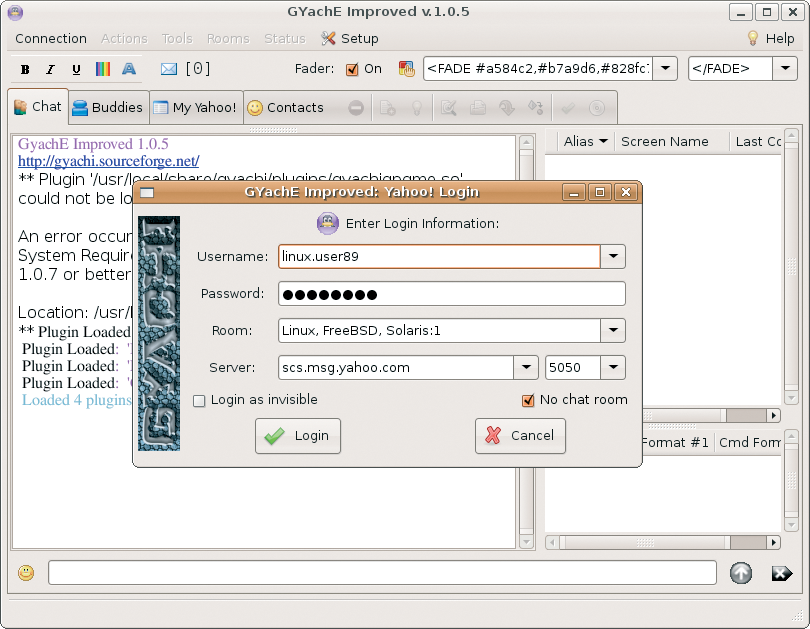Click the Username input field
Screen dimensions: 810x629
point(439,256)
